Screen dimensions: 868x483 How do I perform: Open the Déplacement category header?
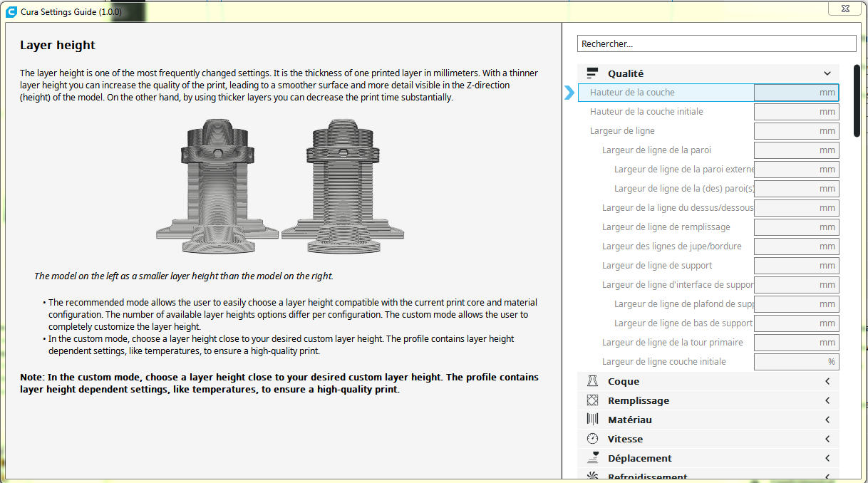point(708,458)
